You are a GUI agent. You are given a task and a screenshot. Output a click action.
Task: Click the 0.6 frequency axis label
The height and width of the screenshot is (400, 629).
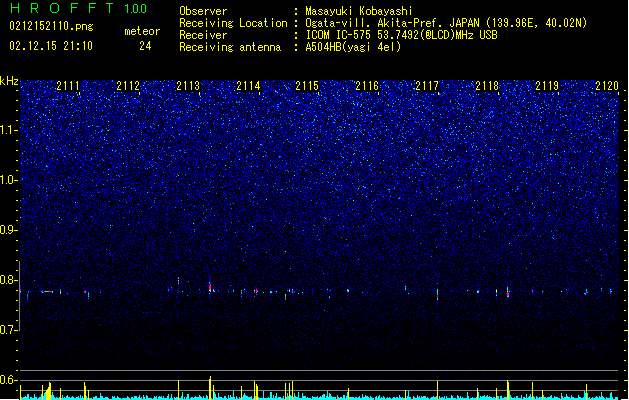coord(9,380)
